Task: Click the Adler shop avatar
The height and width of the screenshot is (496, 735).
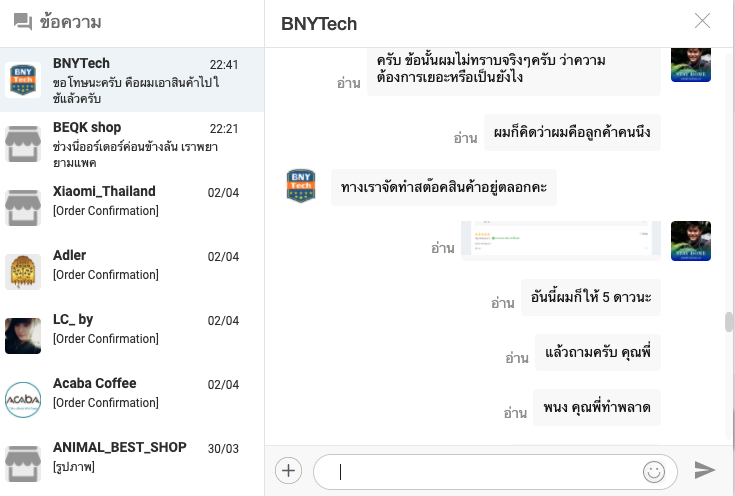Action: pyautogui.click(x=23, y=271)
